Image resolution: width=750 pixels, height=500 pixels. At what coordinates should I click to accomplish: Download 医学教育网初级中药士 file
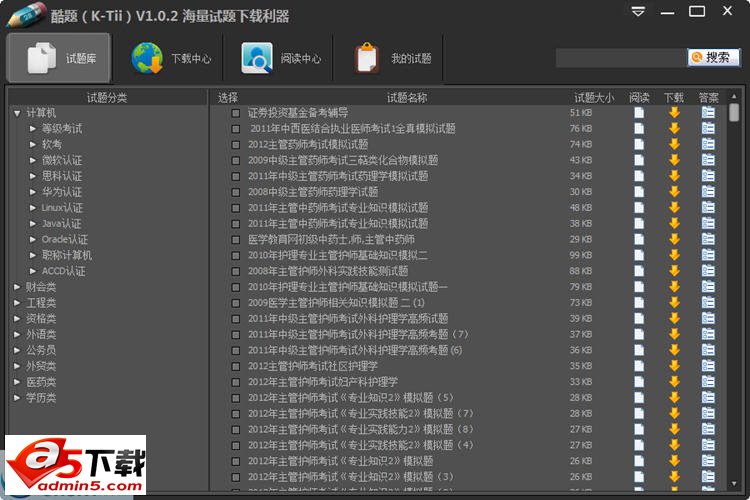tap(674, 239)
